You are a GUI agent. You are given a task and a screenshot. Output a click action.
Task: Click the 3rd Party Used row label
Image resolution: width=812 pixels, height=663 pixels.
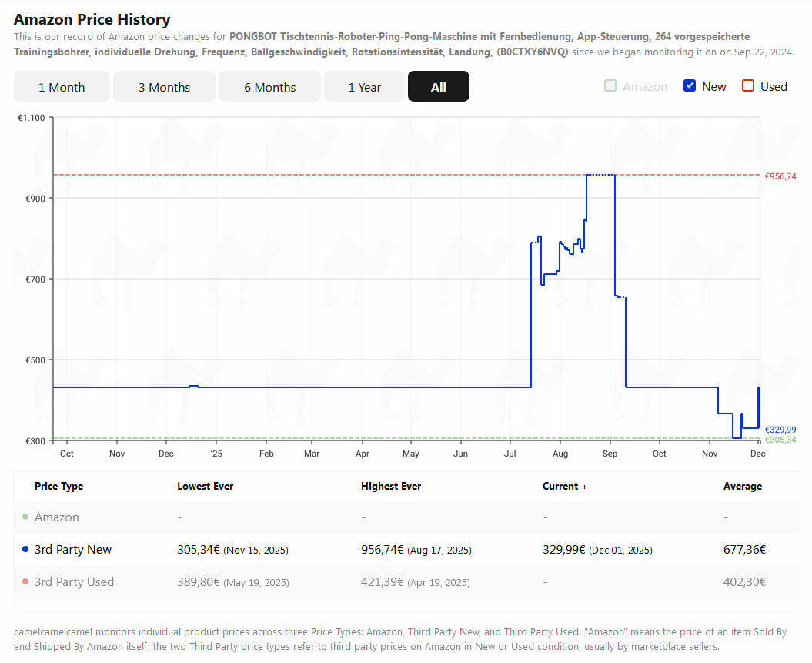tap(74, 581)
